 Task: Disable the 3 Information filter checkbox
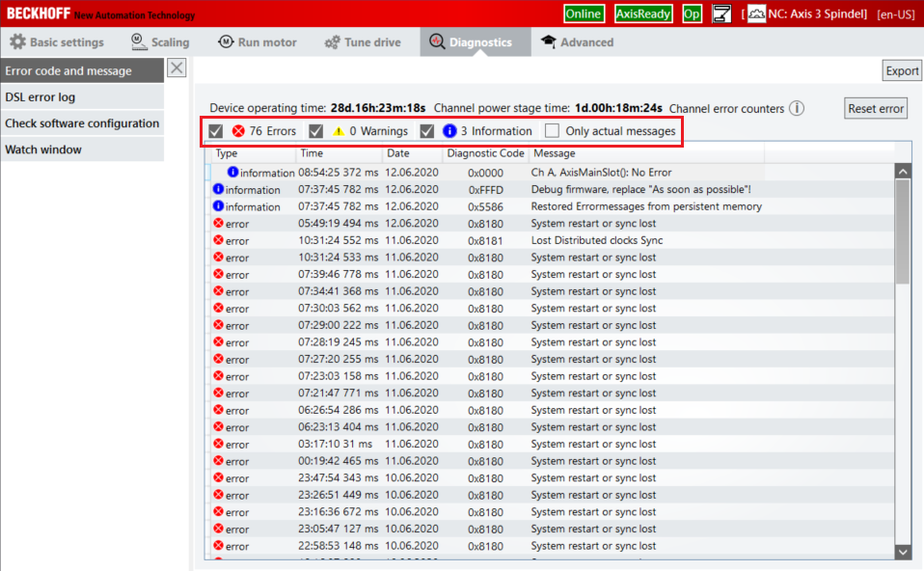pyautogui.click(x=427, y=131)
